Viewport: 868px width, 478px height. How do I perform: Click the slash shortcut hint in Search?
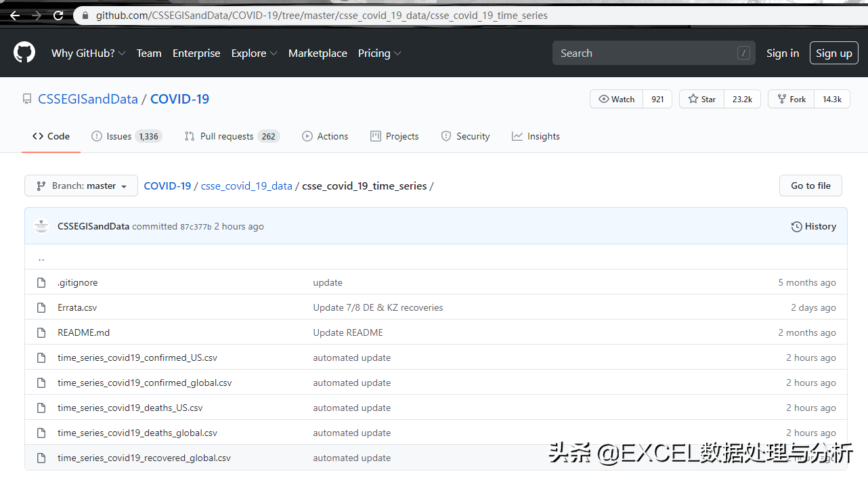point(743,53)
